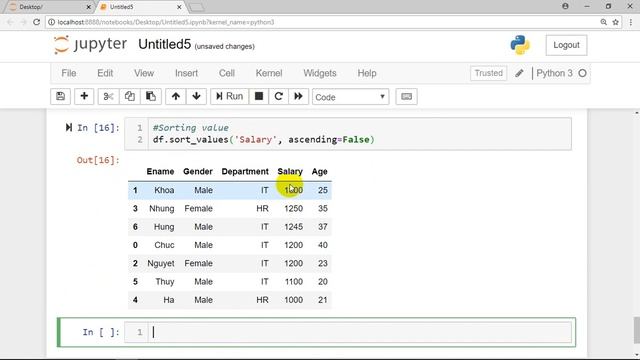Viewport: 640px width, 360px height.
Task: Open a new browser tab
Action: (x=197, y=7)
